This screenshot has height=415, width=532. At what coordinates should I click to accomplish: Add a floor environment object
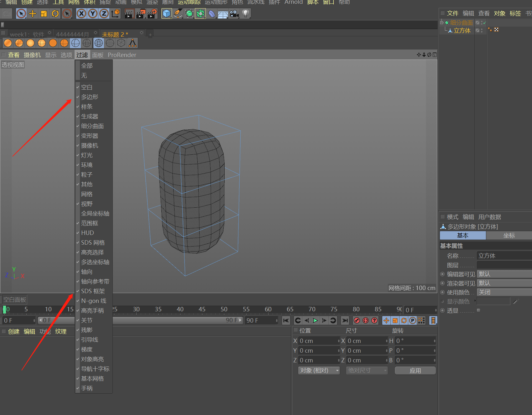[x=223, y=13]
